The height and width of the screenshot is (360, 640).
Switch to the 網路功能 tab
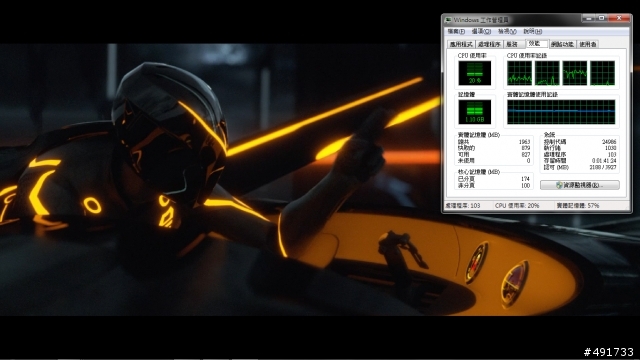[x=562, y=44]
